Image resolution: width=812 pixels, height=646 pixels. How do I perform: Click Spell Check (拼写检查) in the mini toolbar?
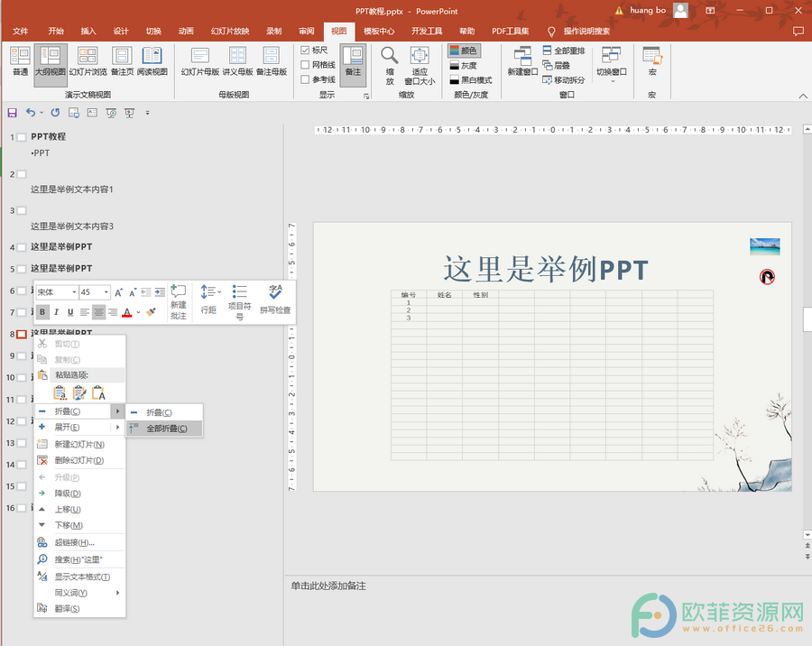(275, 300)
